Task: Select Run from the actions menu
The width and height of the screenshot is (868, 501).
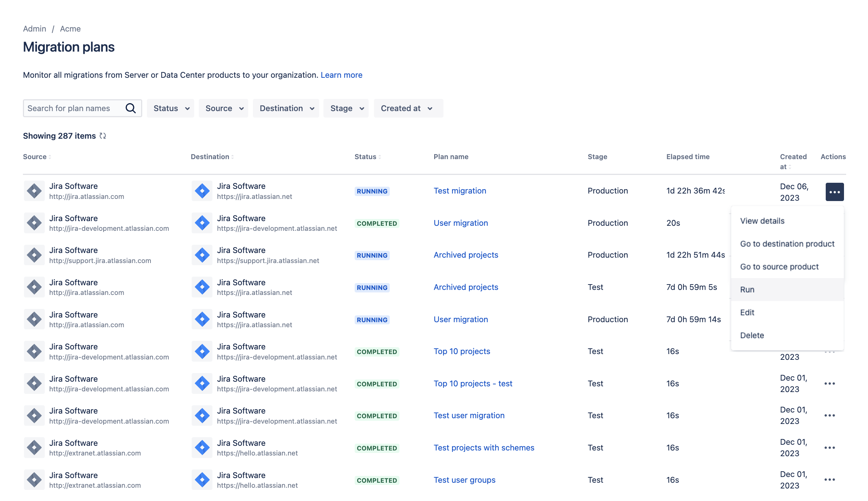Action: (x=747, y=290)
